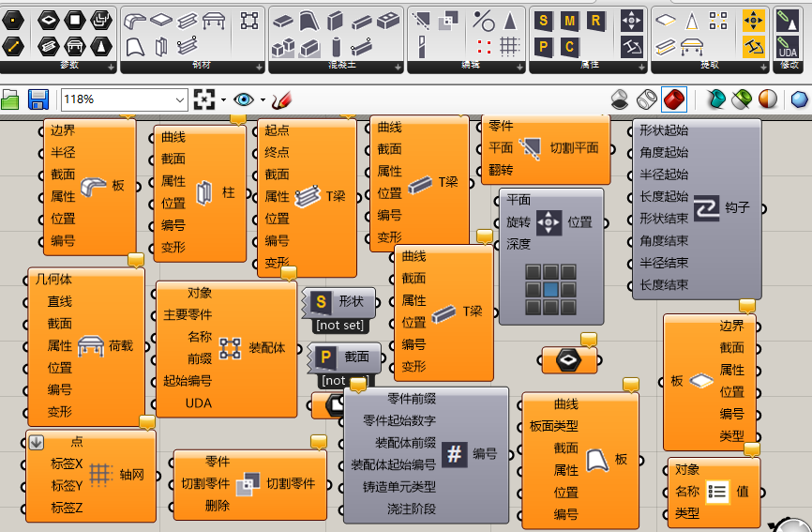Open file with the green folder icon
This screenshot has height=532, width=812.
click(x=9, y=99)
